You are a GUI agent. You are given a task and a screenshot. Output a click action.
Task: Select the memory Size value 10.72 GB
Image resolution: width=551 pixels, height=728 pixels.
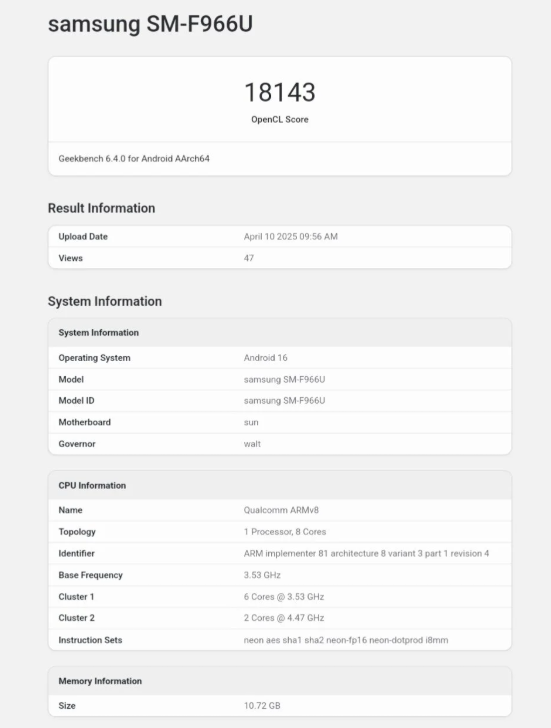click(x=262, y=706)
